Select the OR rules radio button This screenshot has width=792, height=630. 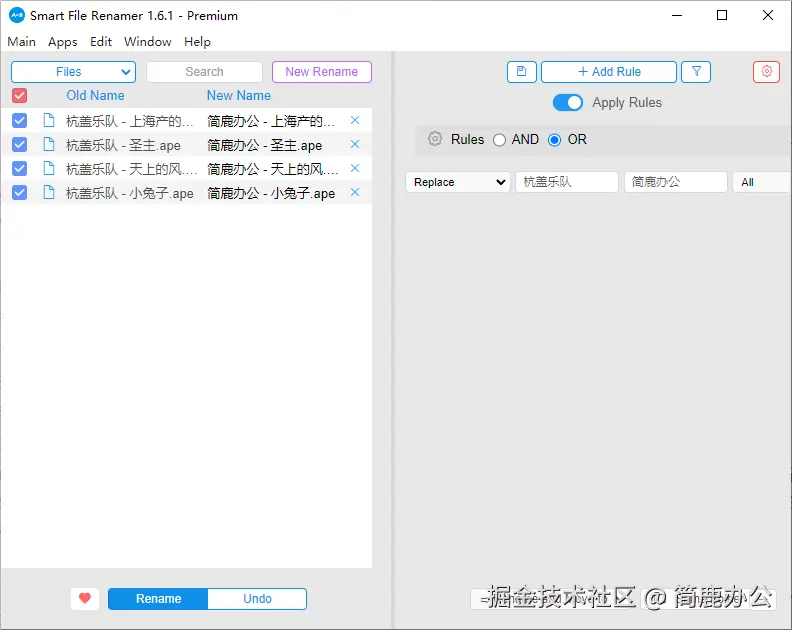(554, 139)
